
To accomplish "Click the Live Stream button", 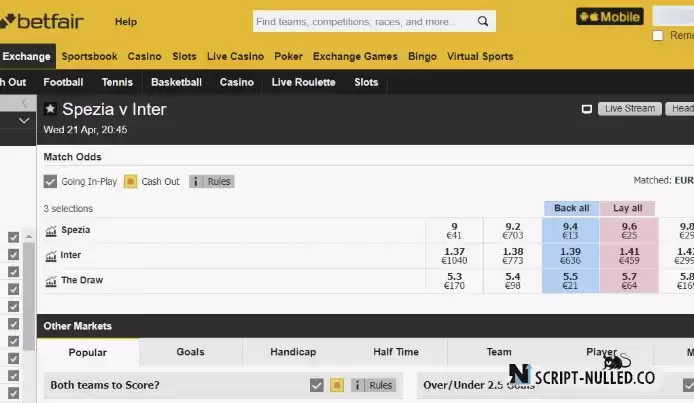I will pyautogui.click(x=630, y=109).
